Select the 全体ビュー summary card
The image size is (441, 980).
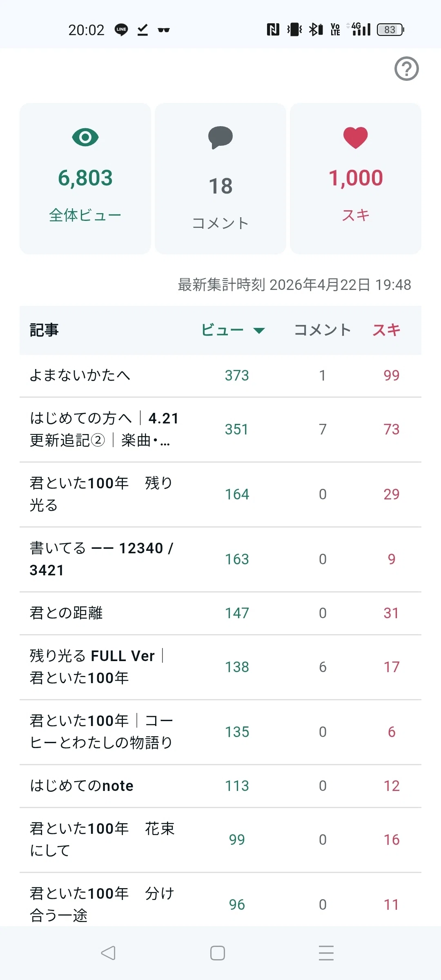tap(85, 178)
